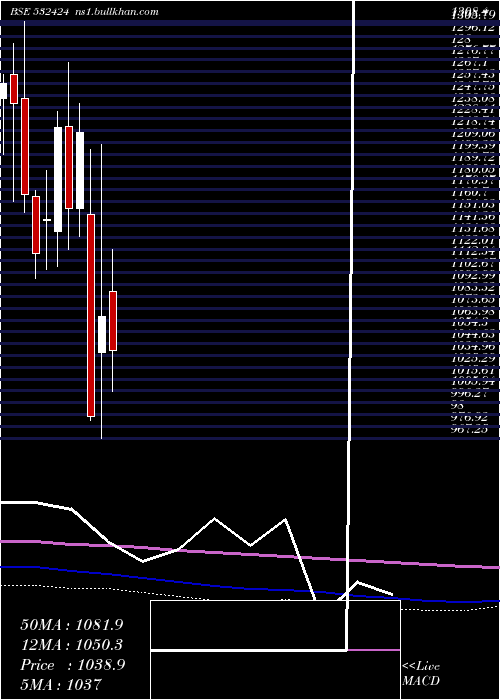Click the 1063.98 price axis label
This screenshot has height=700, width=500.
473,312
